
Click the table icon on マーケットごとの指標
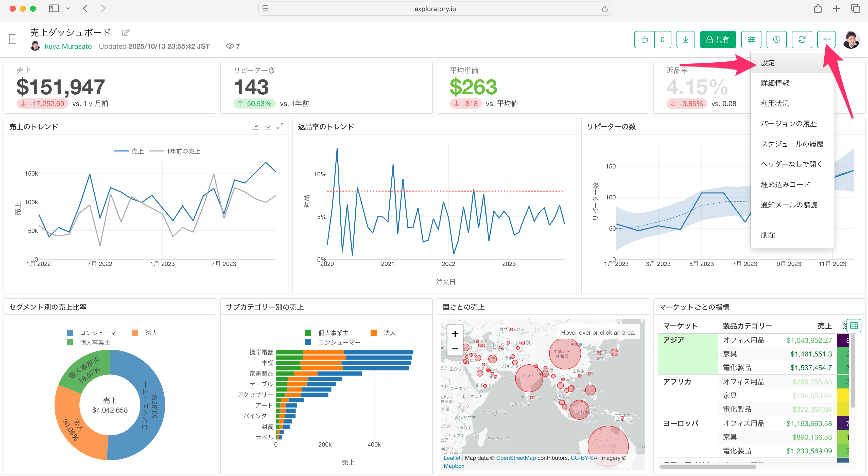[854, 326]
